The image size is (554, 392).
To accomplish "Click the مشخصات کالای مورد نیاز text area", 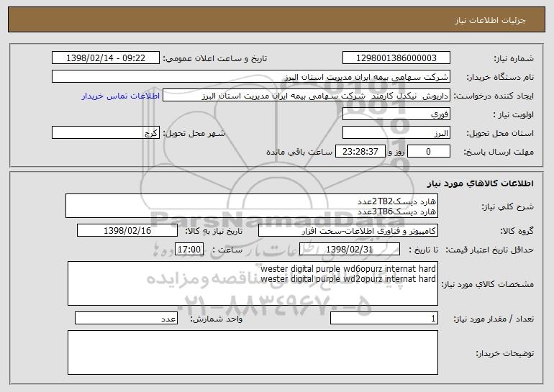I will pos(253,283).
